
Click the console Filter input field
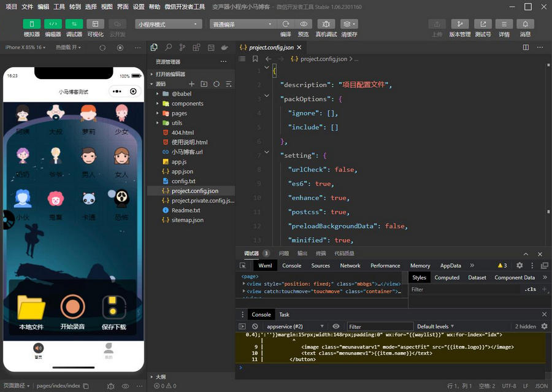point(380,326)
